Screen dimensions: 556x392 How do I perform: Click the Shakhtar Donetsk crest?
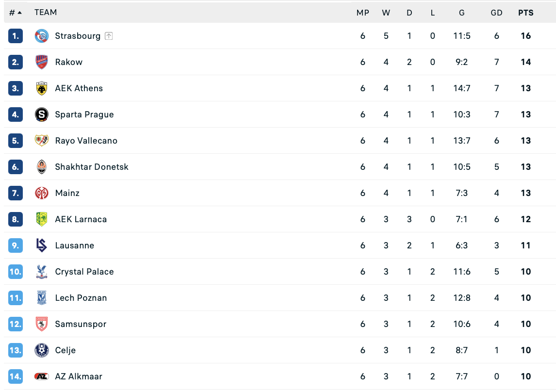42,167
